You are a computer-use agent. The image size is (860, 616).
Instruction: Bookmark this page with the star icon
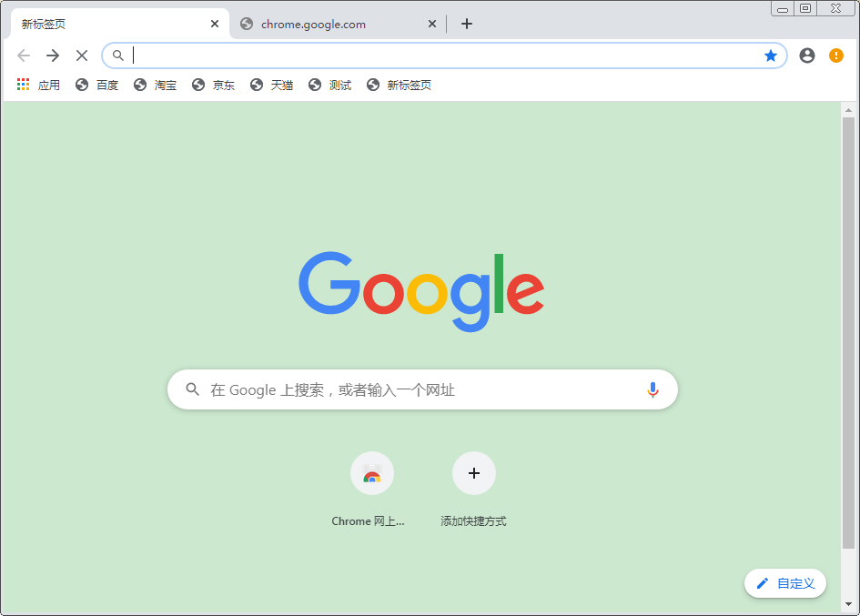click(x=770, y=56)
